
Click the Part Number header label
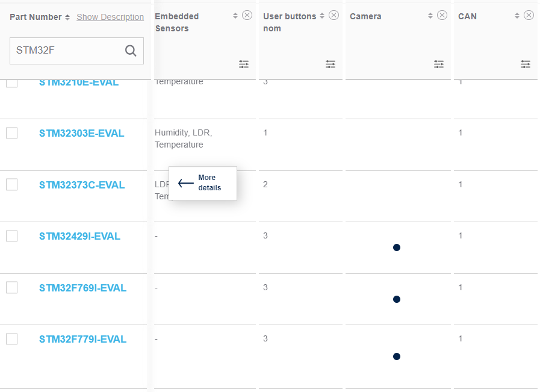click(36, 17)
